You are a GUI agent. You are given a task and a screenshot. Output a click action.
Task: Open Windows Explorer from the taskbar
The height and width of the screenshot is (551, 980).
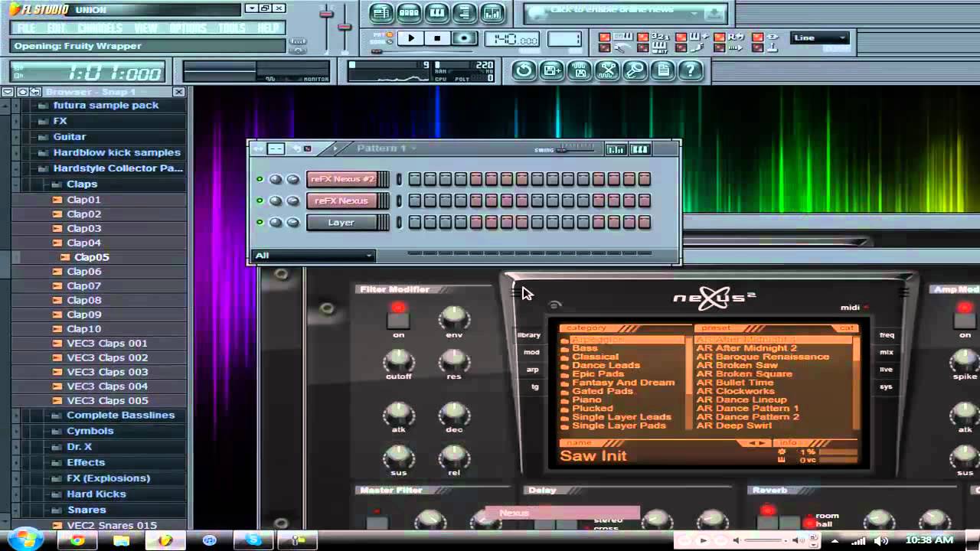[121, 540]
